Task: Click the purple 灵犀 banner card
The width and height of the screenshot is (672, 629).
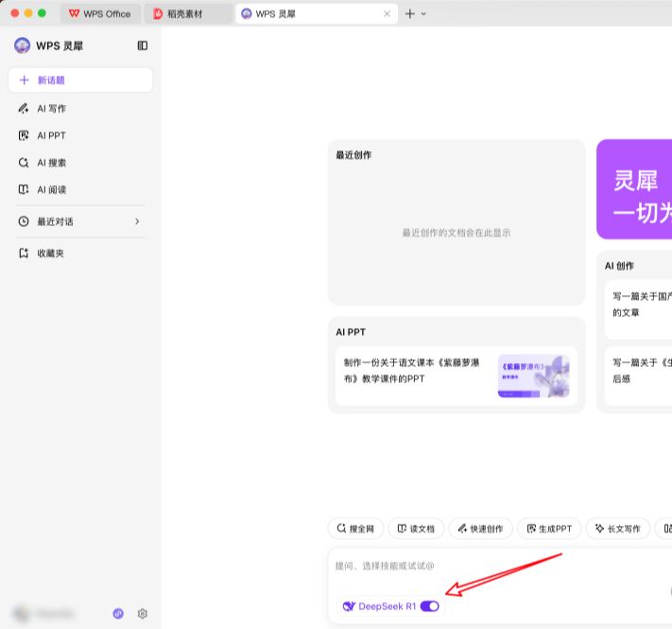Action: 634,189
